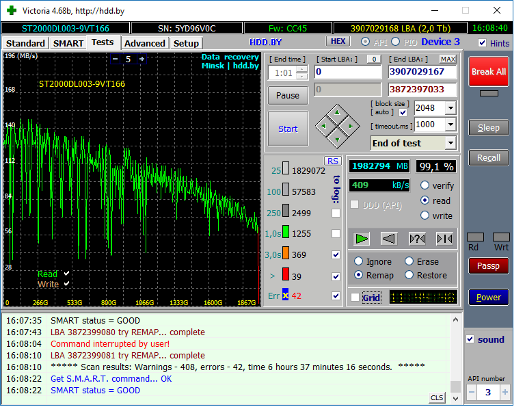Viewport: 525px width, 420px height.
Task: Expand the timeout 1000 ms dropdown
Action: 450,125
